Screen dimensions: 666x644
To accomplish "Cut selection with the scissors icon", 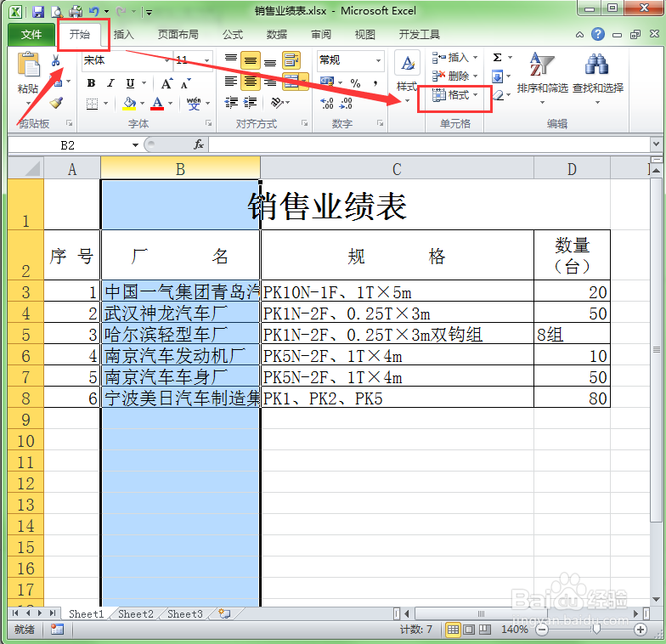I will pos(56,61).
